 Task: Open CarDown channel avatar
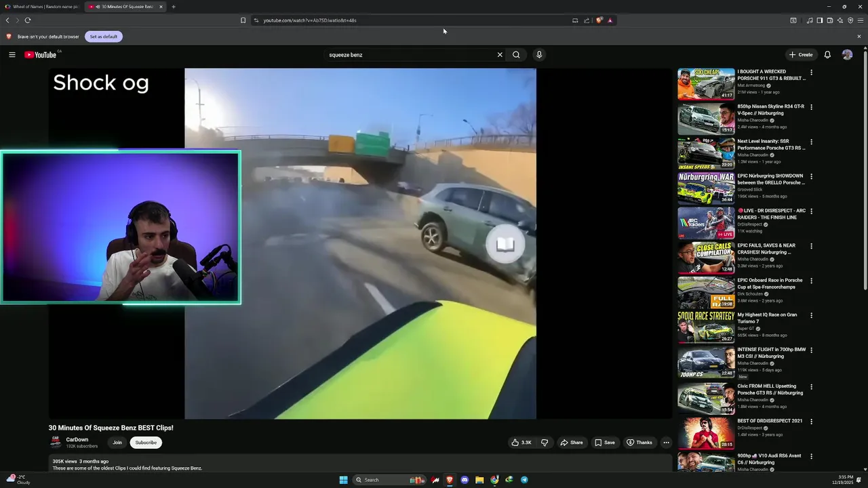[x=56, y=443]
